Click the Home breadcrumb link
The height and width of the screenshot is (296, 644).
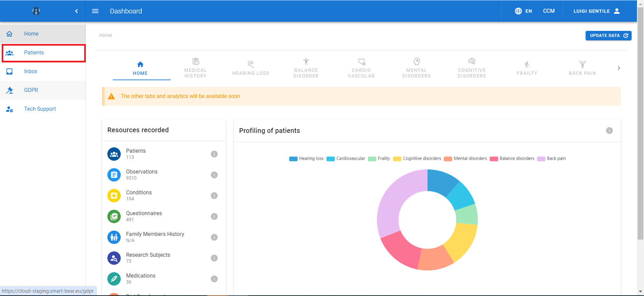tap(106, 35)
